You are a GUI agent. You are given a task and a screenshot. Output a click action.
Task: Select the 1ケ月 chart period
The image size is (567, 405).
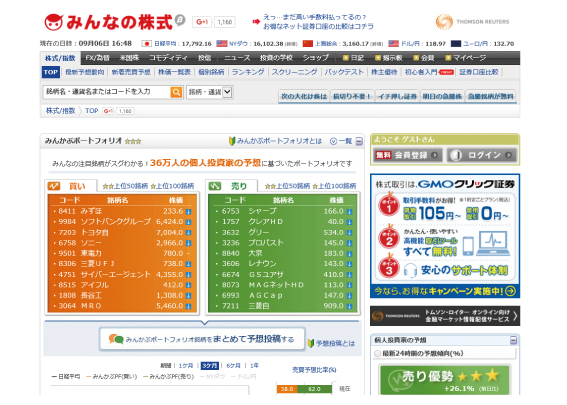(x=186, y=366)
